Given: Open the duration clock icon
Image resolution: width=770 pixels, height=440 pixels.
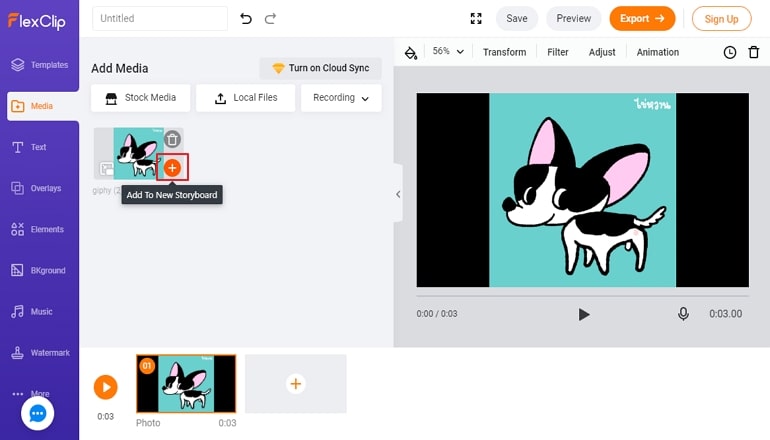Looking at the screenshot, I should point(730,52).
